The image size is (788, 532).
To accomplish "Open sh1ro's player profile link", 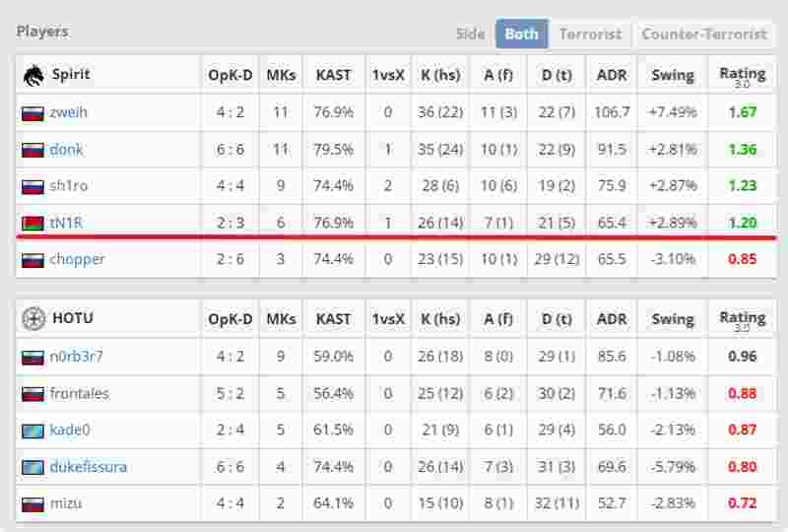I will click(69, 186).
